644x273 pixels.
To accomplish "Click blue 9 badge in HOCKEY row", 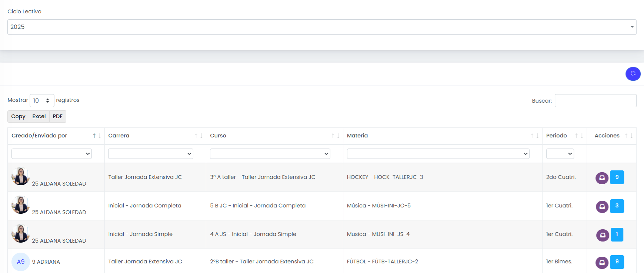I will pos(617,177).
